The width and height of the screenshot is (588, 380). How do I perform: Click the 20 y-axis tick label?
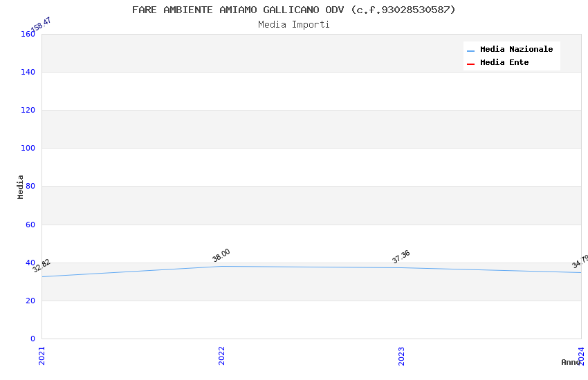tap(30, 301)
